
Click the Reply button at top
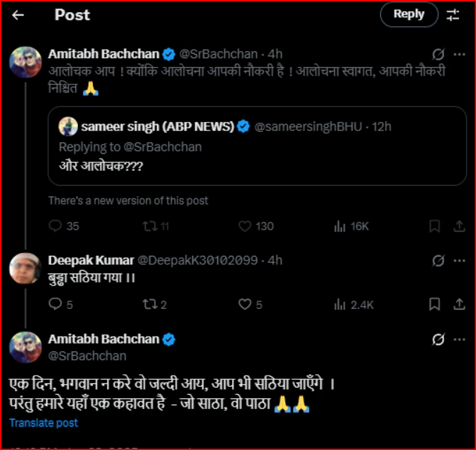click(409, 14)
